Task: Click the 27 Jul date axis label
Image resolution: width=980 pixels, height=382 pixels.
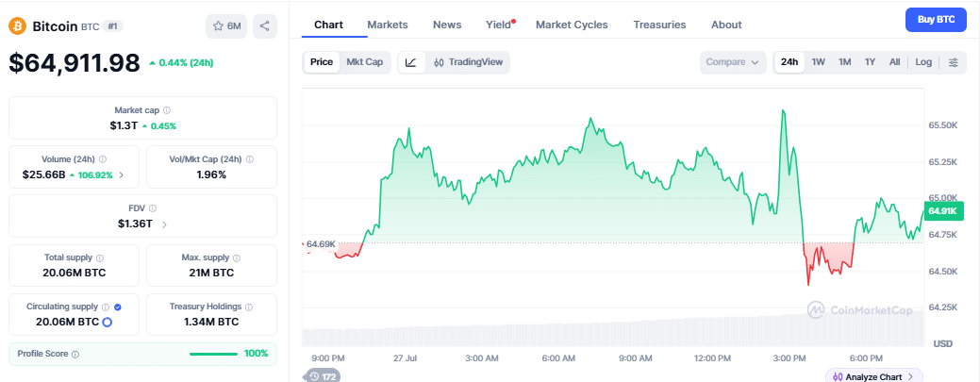Action: coord(405,358)
